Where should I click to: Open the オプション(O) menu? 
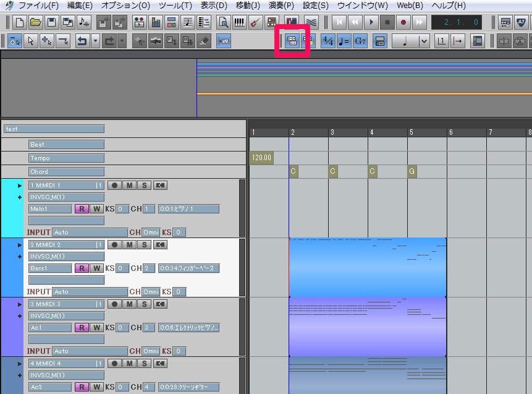125,6
